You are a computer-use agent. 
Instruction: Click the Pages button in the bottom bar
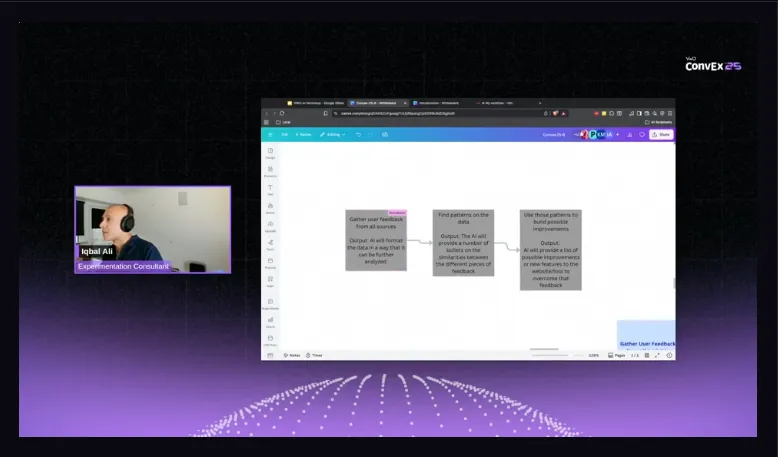coord(616,355)
